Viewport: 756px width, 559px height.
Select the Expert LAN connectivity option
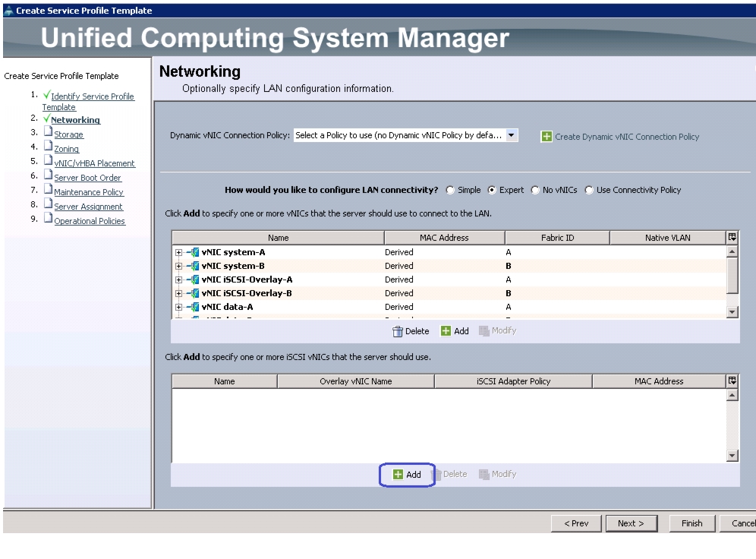(x=492, y=190)
